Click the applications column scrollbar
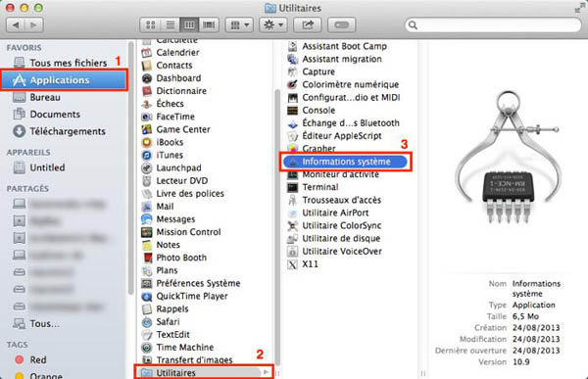 [278, 225]
